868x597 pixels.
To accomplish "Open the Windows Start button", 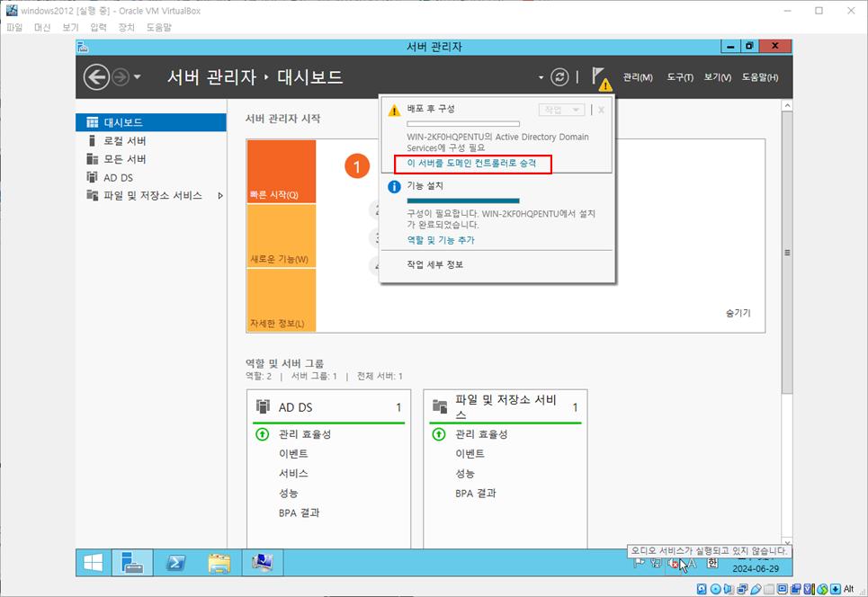I will [93, 563].
